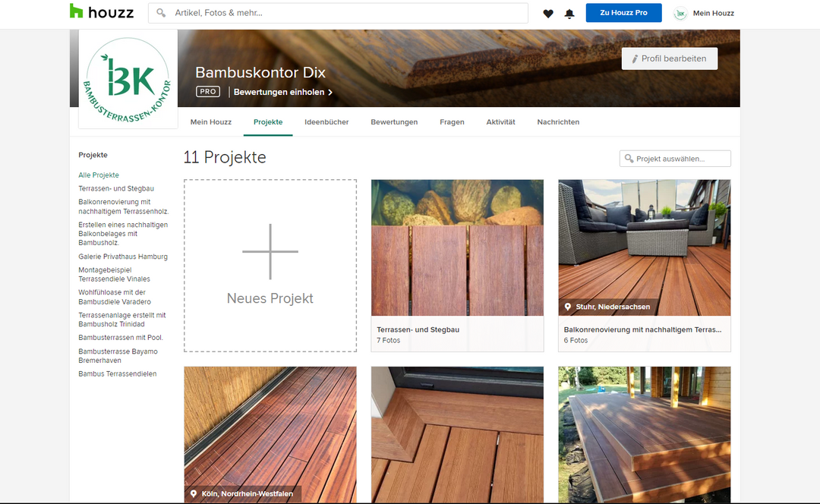Open saved items via heart icon

pos(548,14)
